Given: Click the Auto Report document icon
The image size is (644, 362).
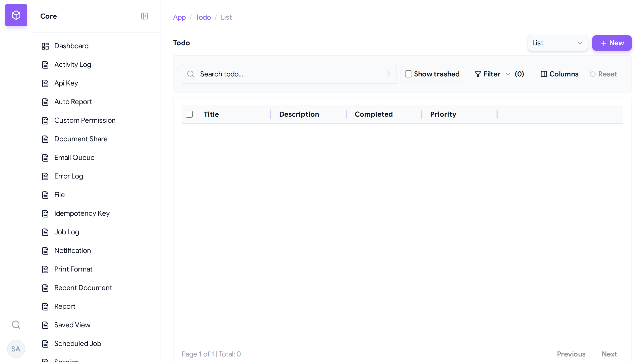Looking at the screenshot, I should click(x=45, y=102).
